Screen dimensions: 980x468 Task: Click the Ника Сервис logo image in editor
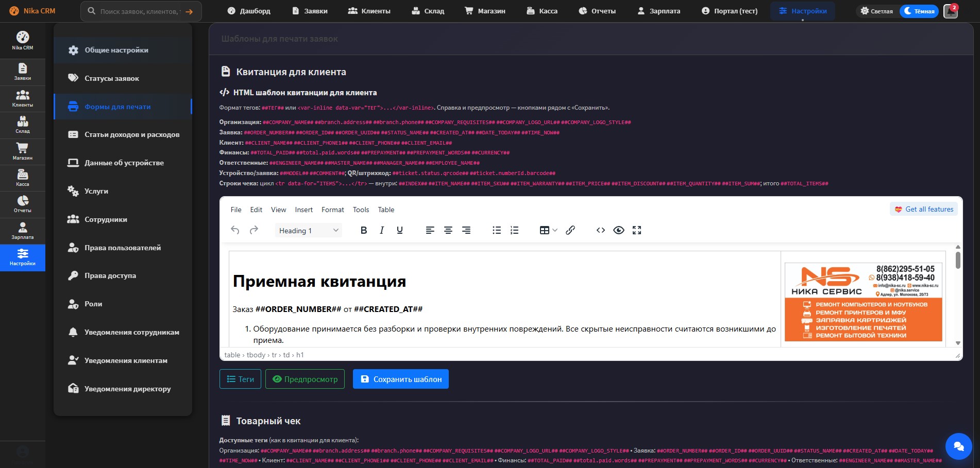(863, 302)
